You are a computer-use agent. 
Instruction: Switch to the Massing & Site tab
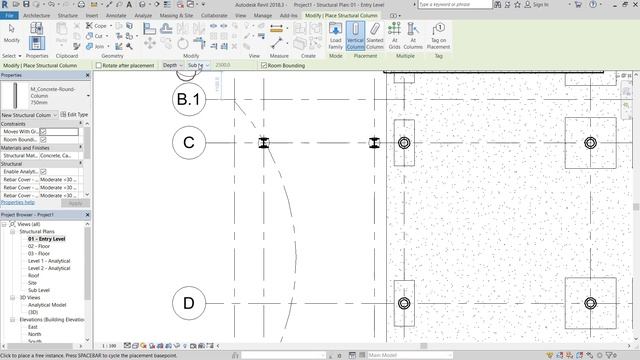(x=176, y=16)
